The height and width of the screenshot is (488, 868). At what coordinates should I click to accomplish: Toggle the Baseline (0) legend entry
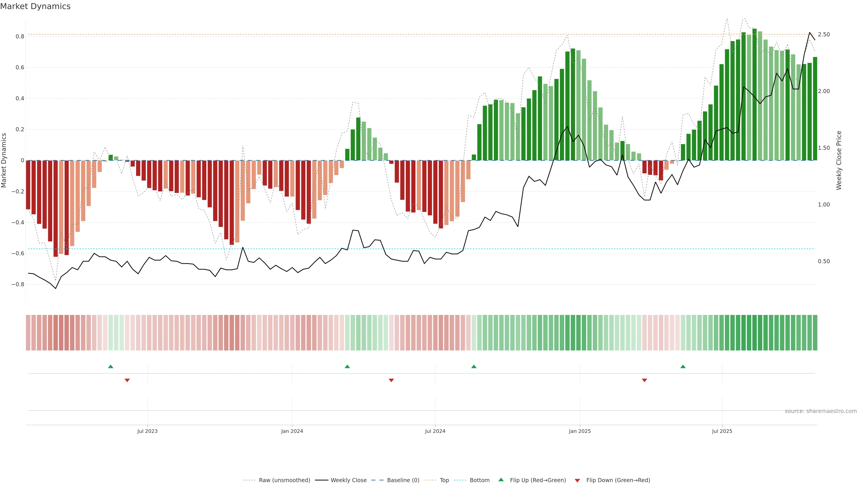pos(403,480)
